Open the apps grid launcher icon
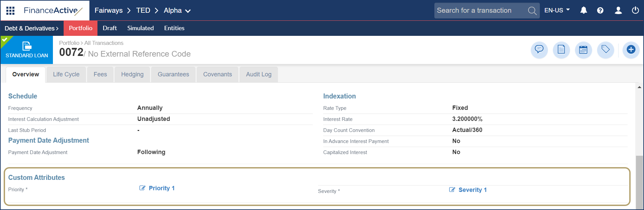Image resolution: width=644 pixels, height=210 pixels. [10, 11]
